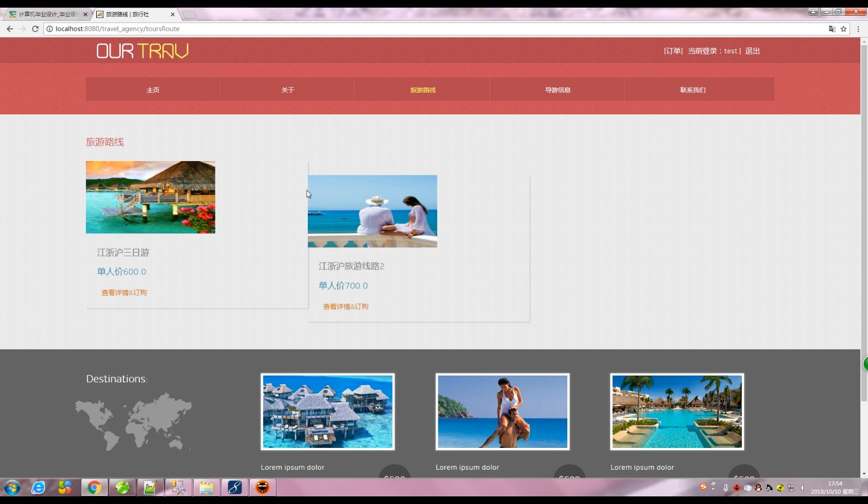Open the blue S-shaped app in the taskbar

[234, 487]
